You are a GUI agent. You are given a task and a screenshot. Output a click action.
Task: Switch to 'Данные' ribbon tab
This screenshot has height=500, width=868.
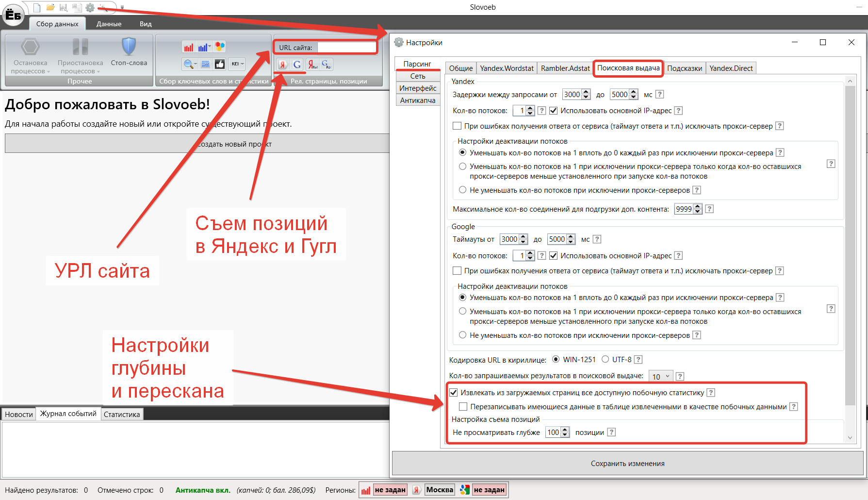[x=109, y=24]
